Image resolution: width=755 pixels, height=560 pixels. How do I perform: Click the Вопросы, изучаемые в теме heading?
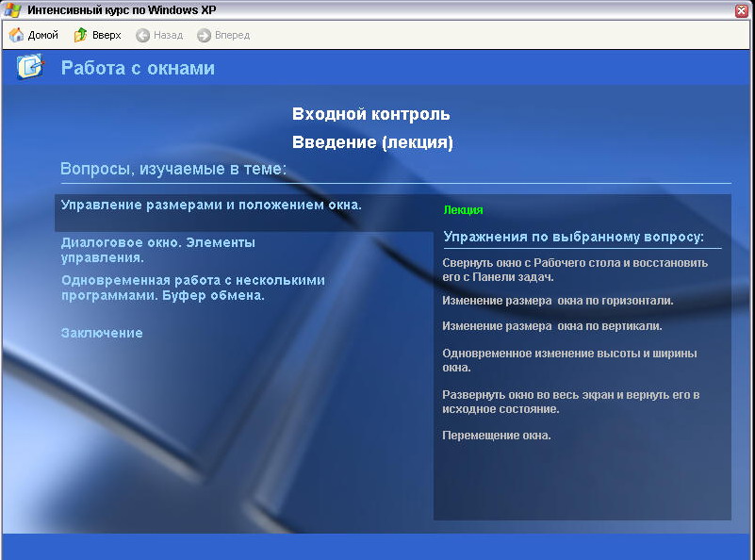(173, 169)
